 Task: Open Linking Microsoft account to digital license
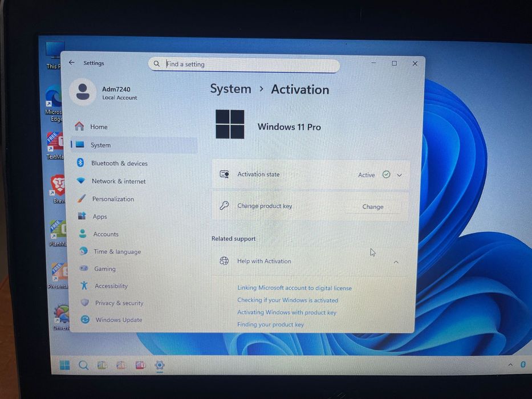[294, 288]
